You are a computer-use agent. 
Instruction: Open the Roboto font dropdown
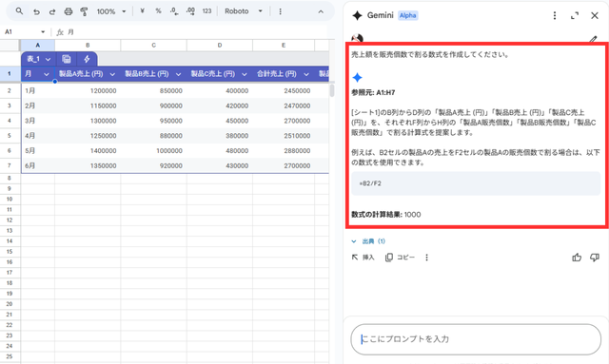(x=244, y=11)
